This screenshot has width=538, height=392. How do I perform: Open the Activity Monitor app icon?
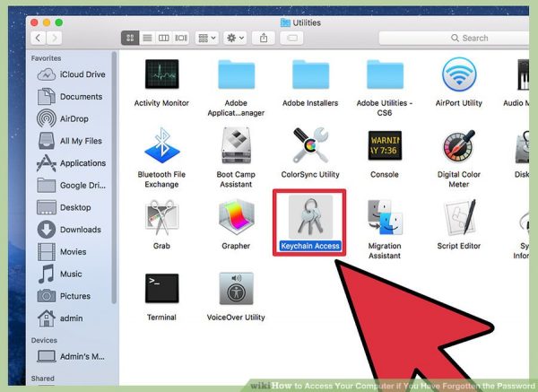point(161,74)
